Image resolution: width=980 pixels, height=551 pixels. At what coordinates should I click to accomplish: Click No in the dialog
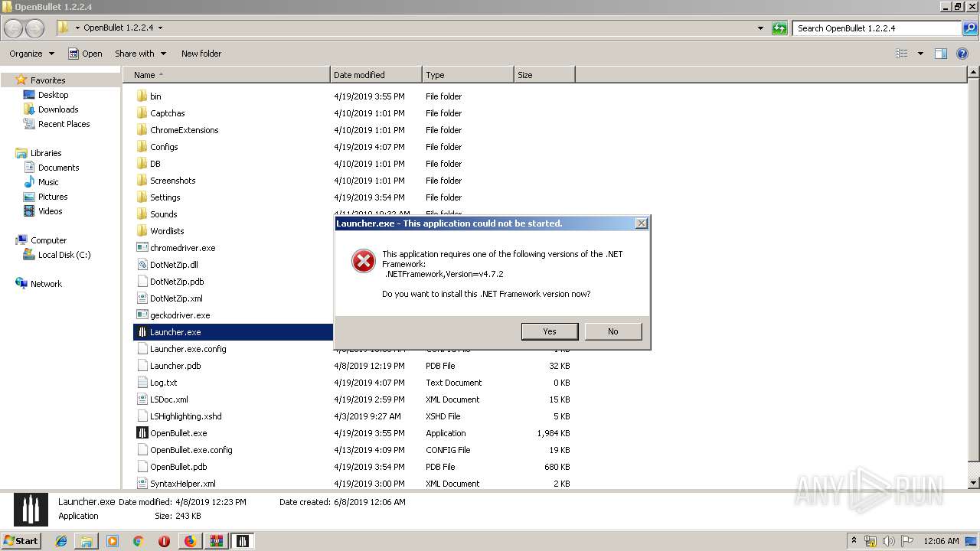(x=613, y=331)
